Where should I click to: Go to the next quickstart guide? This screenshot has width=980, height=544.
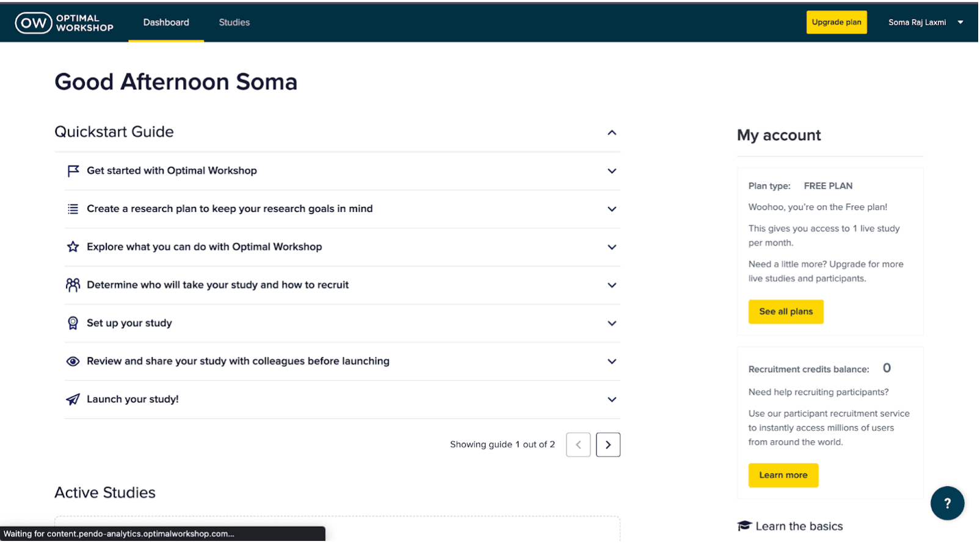[x=609, y=445]
